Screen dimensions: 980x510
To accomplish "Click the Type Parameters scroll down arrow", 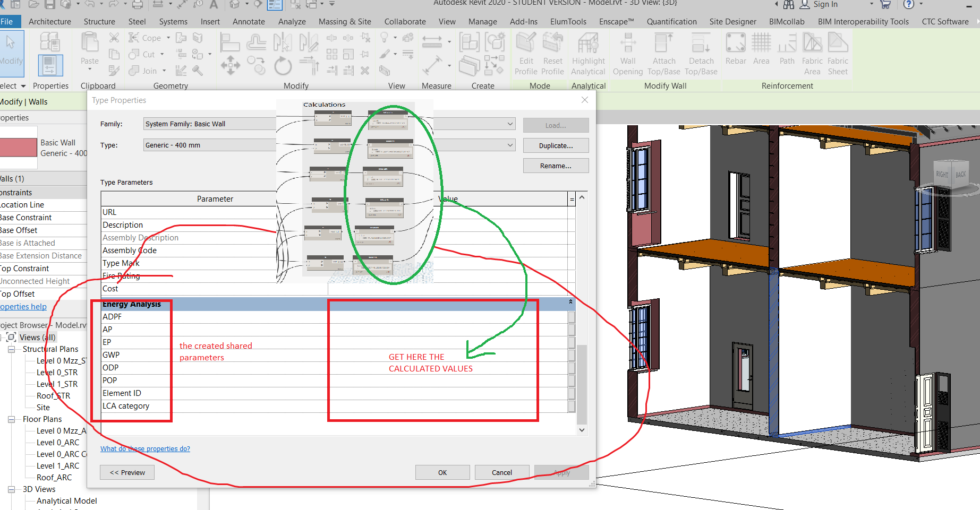I will 582,430.
